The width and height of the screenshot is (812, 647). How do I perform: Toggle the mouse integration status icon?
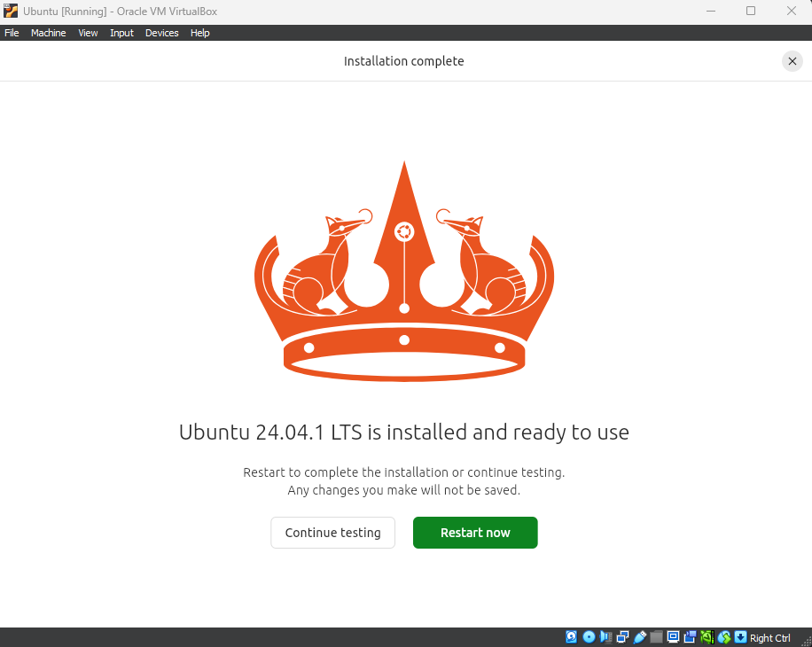pos(724,637)
